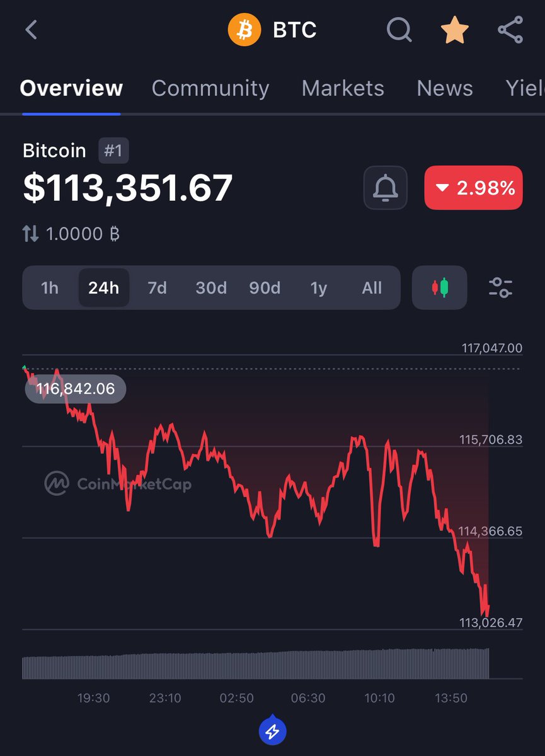The height and width of the screenshot is (756, 545).
Task: Select the 7d time range
Action: [157, 288]
